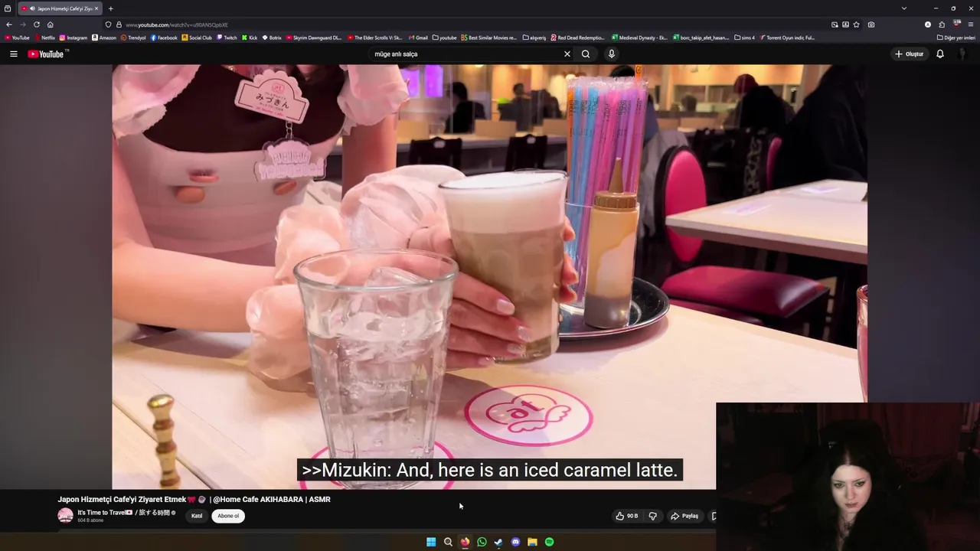Screen dimensions: 980x551
Task: Click the Paylaş share button
Action: click(684, 516)
